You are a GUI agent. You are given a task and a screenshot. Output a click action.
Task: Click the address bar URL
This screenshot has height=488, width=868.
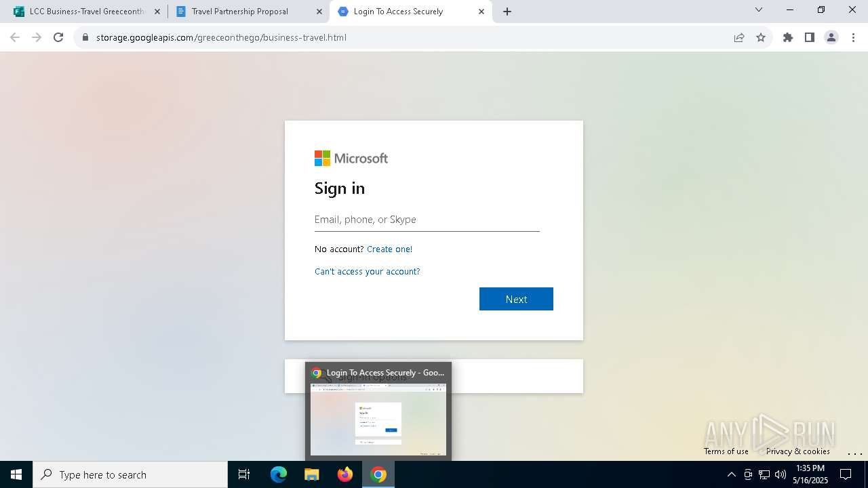pos(221,37)
